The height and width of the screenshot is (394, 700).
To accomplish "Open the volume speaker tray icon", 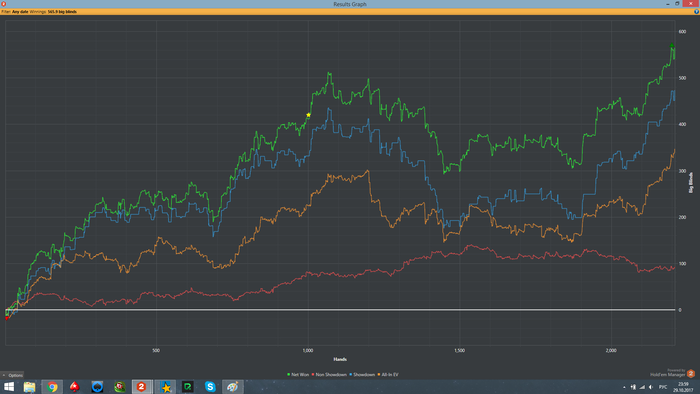I will tap(651, 387).
